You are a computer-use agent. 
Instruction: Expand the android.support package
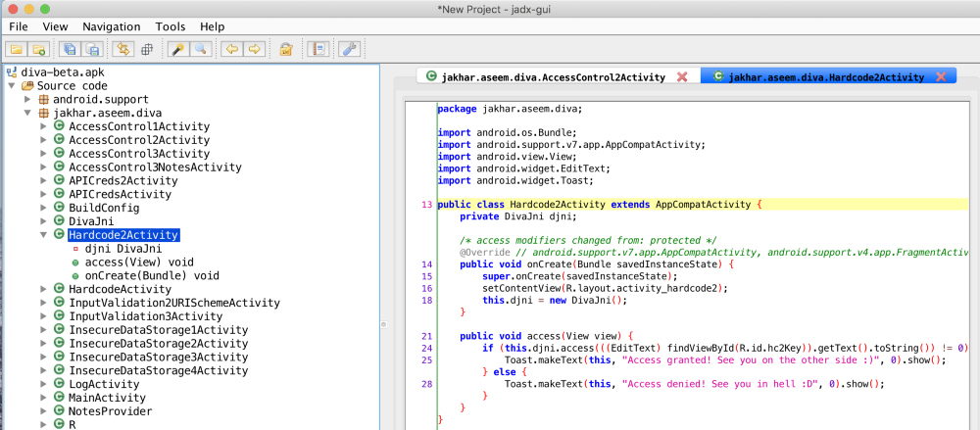point(27,99)
